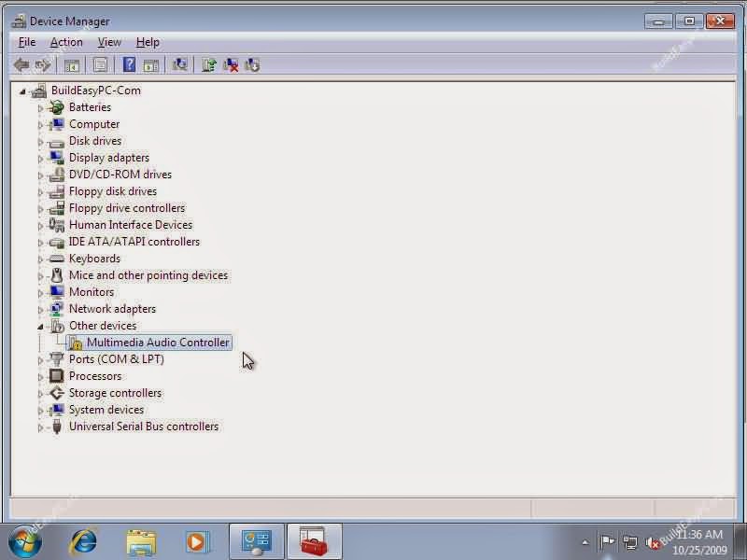Screen dimensions: 747x560
Task: Open the View menu
Action: coord(109,42)
